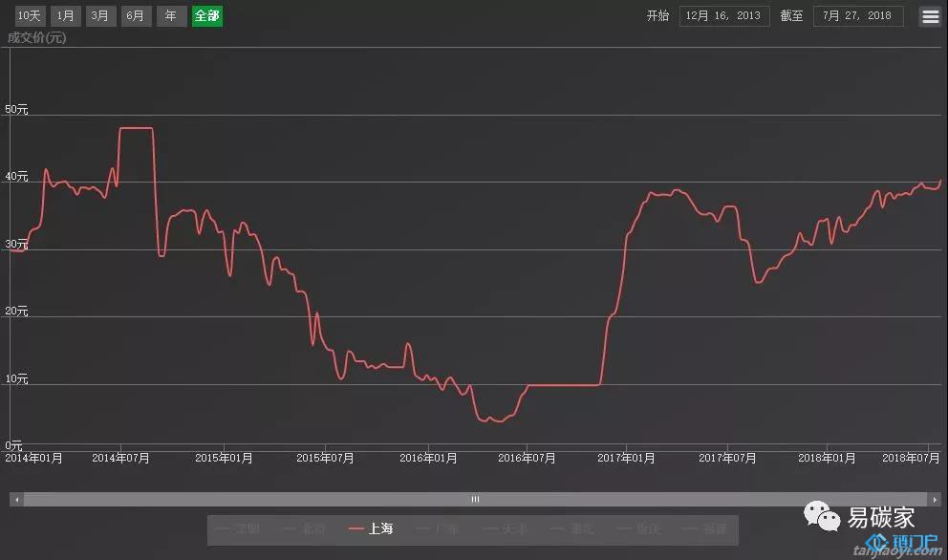Open the 截至 end date field
The image size is (948, 560).
[x=857, y=16]
